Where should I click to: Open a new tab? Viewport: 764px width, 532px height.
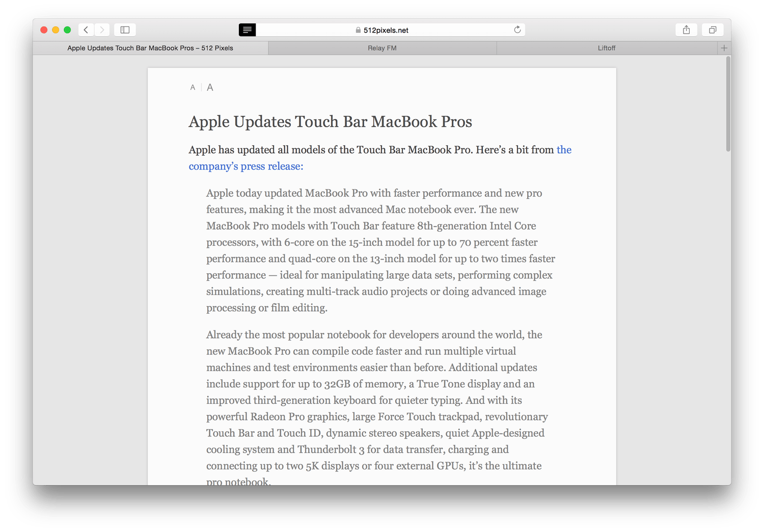tap(724, 48)
